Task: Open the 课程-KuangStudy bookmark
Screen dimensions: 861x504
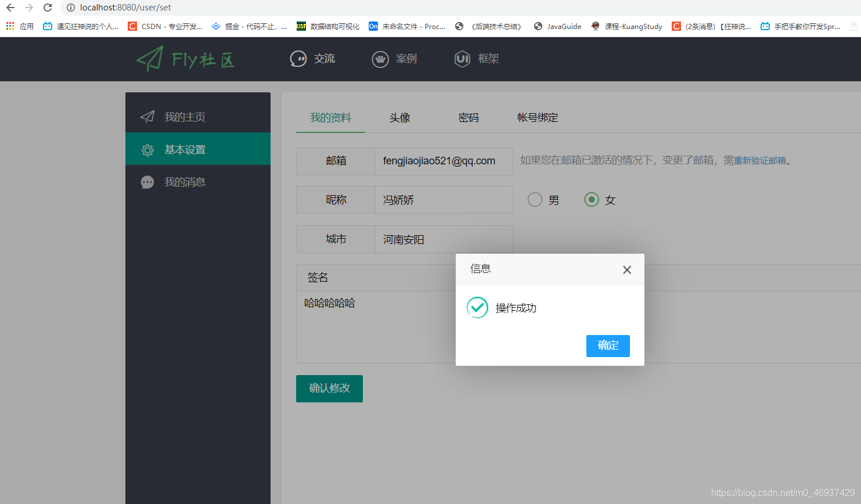Action: [626, 26]
